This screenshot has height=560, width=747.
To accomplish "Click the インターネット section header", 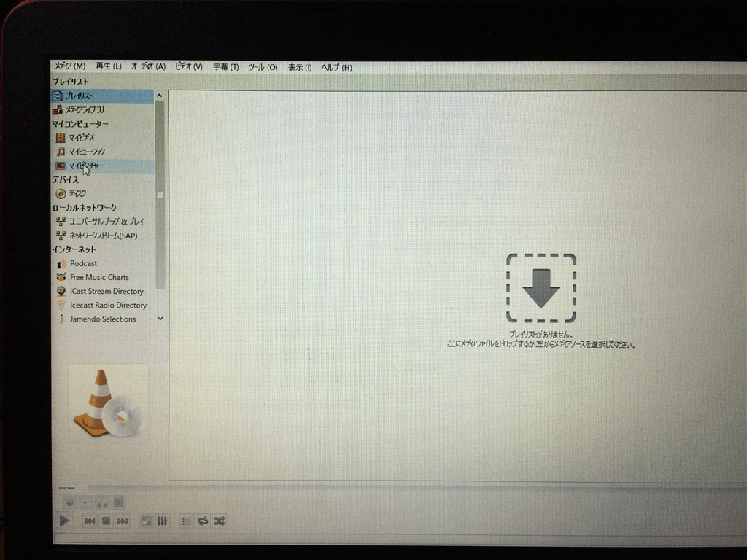I will click(x=74, y=249).
